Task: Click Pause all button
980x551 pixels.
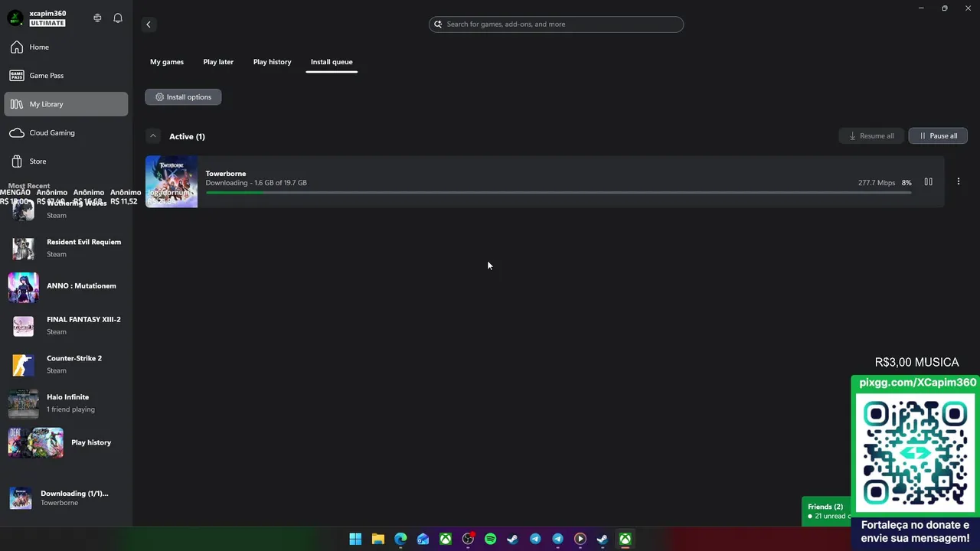Action: coord(938,136)
